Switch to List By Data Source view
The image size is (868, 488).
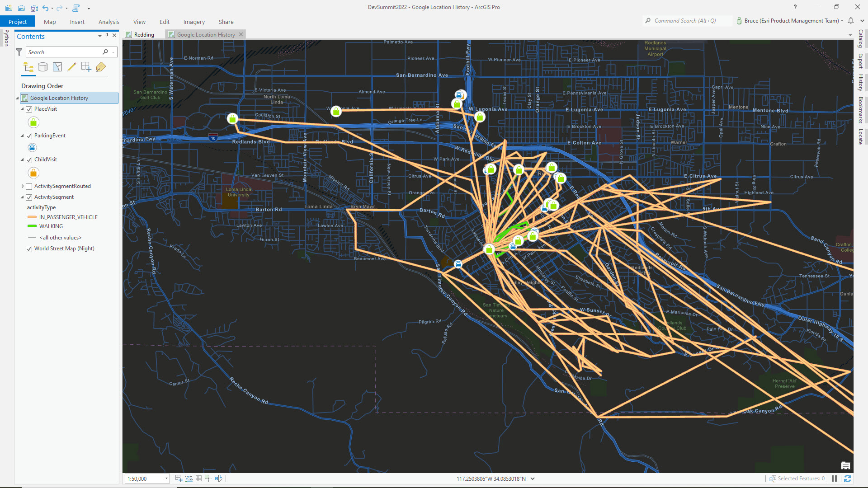pyautogui.click(x=42, y=67)
